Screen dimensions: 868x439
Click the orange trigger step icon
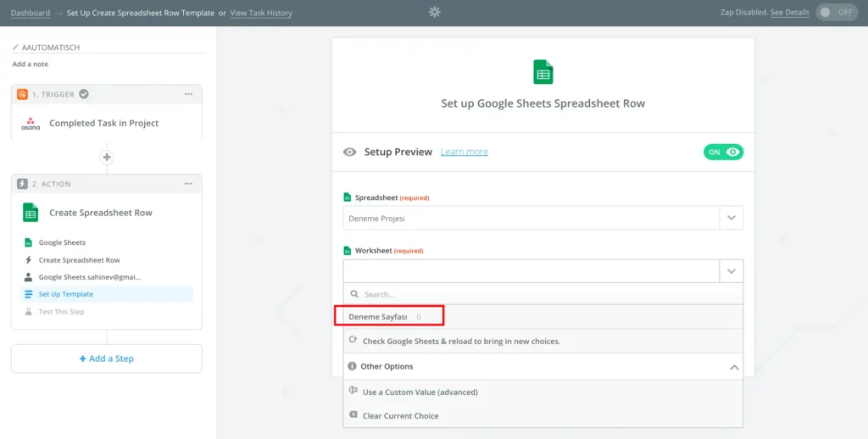click(x=22, y=94)
